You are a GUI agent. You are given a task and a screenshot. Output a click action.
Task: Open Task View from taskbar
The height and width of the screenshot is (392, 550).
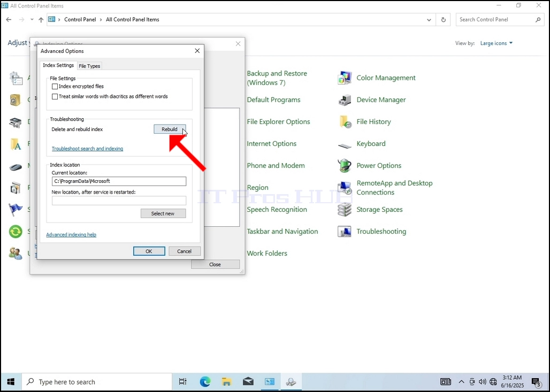click(183, 382)
